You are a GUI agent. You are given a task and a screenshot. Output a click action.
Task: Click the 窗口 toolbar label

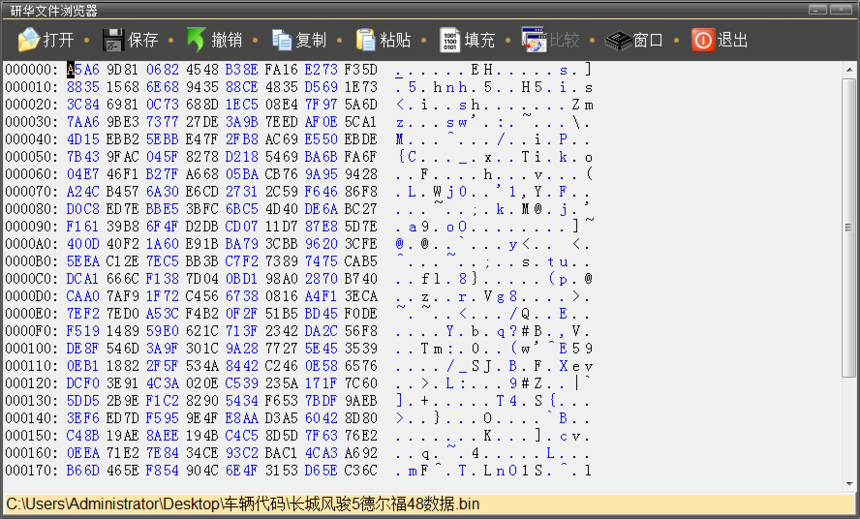coord(648,40)
